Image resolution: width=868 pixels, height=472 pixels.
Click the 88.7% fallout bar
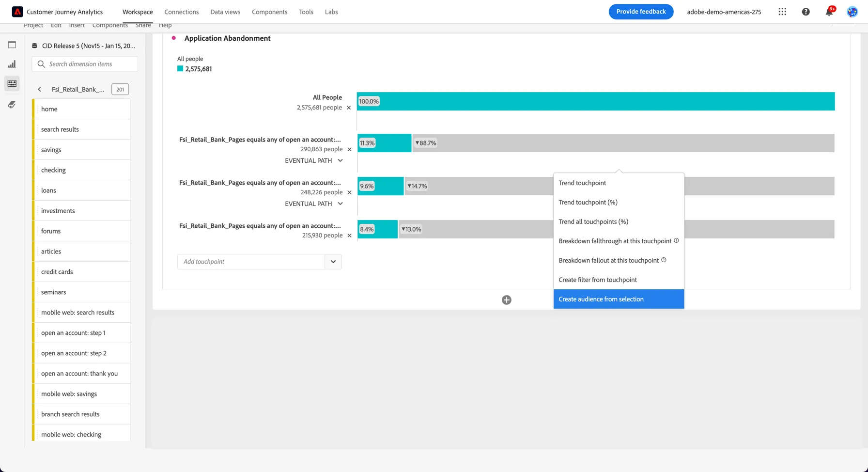[x=623, y=143]
